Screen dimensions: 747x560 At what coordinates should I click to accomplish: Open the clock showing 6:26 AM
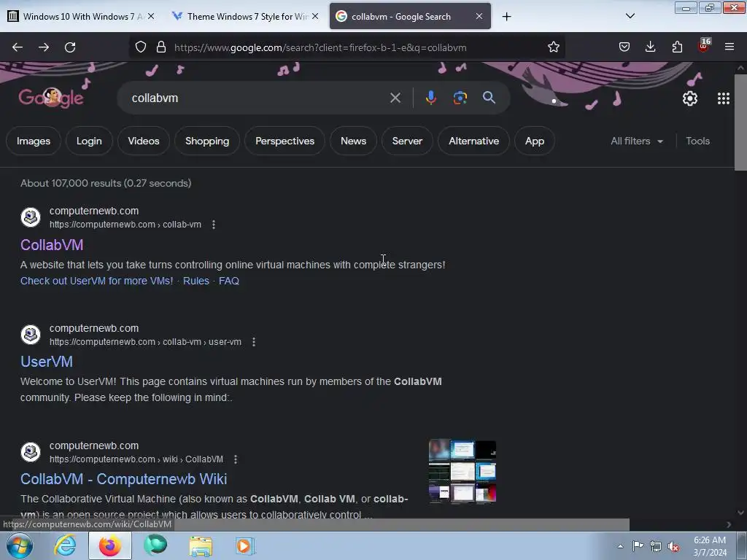(710, 546)
